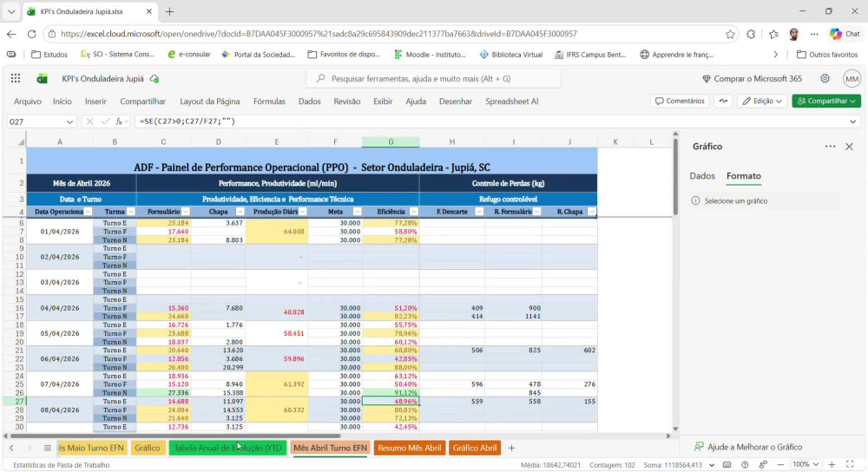Close the Gráfico side panel
The image size is (868, 472).
849,147
